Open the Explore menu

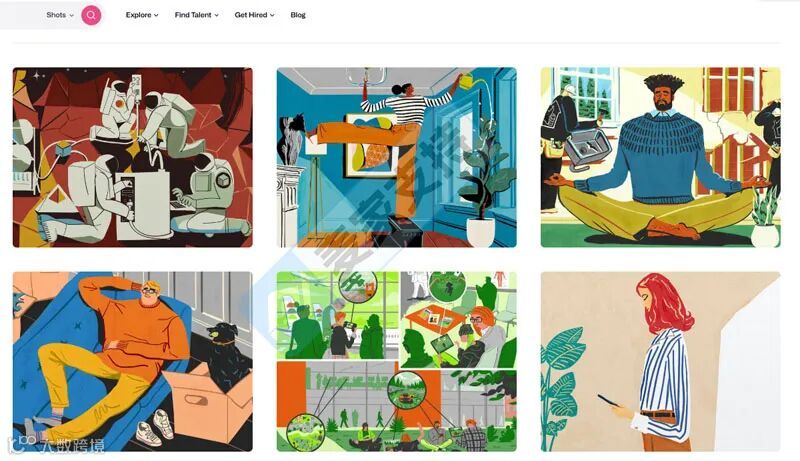pyautogui.click(x=142, y=15)
